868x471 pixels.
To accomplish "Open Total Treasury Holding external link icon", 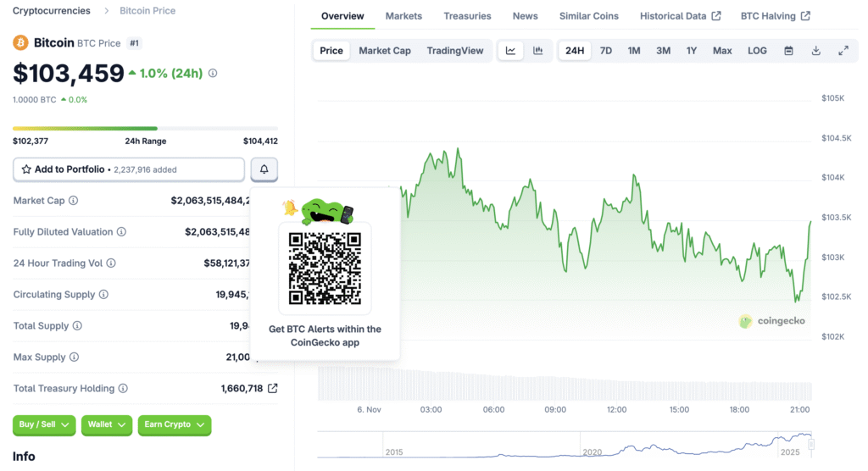I will point(272,388).
